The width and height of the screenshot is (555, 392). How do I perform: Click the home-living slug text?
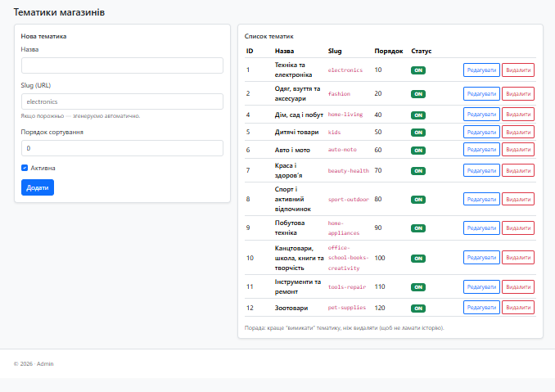[x=345, y=115]
